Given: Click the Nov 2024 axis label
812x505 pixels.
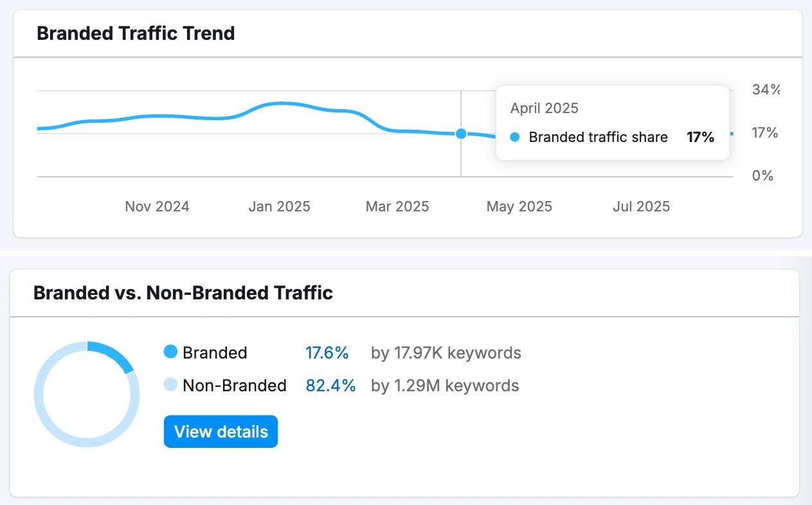Looking at the screenshot, I should click(157, 206).
